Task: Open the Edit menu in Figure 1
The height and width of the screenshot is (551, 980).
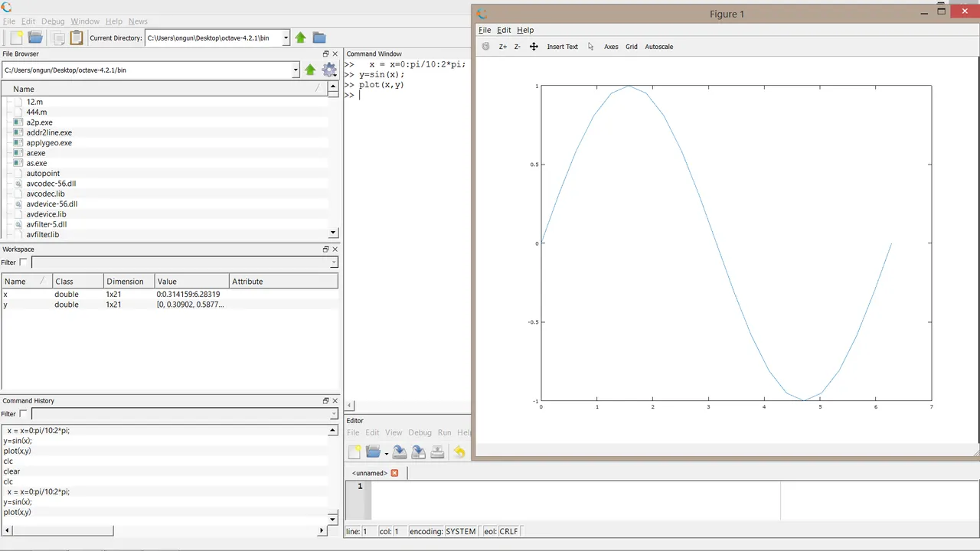Action: coord(504,30)
